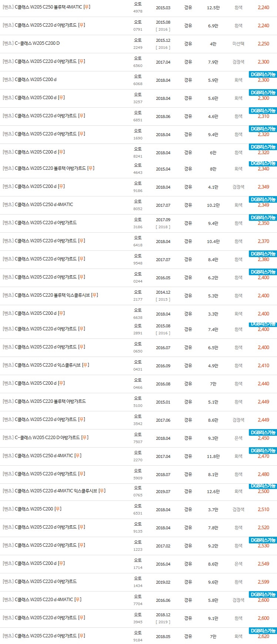Click DGB리스가능 badge above price 2,310
Screen dimensions: 277x644
(x=263, y=111)
